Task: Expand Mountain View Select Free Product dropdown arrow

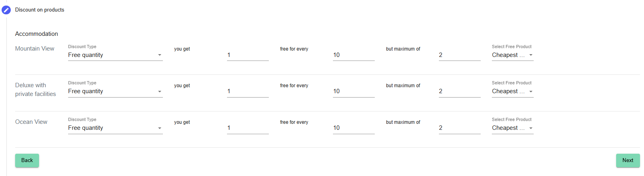Action: tap(531, 55)
